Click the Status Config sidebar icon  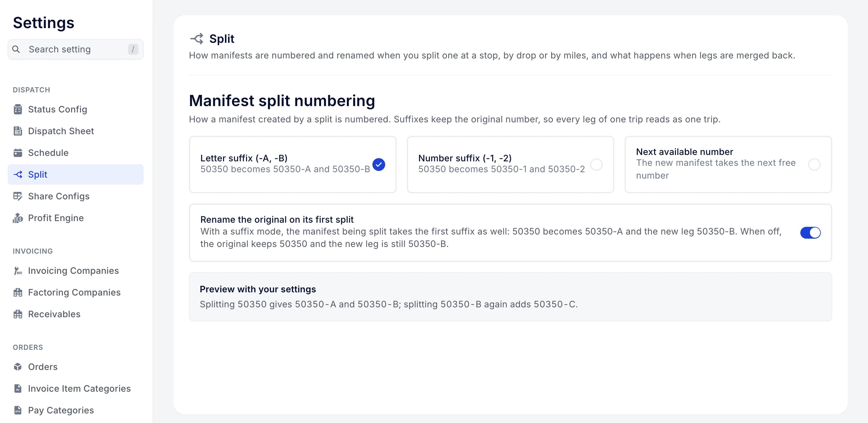(18, 109)
